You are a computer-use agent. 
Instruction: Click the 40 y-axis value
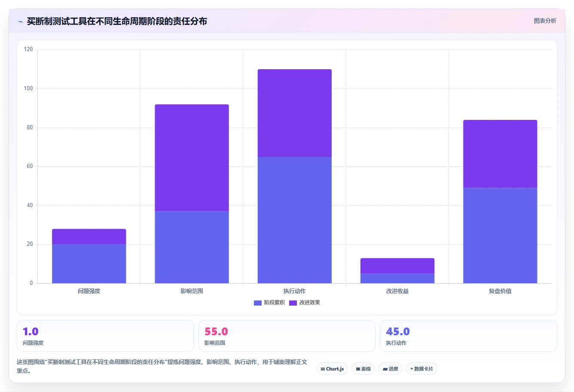click(30, 205)
